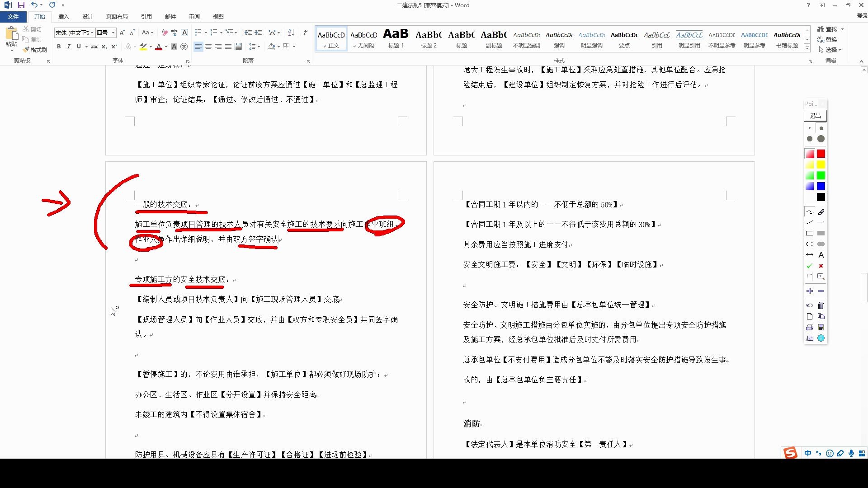Switch to the 插入 ribbon tab
868x488 pixels.
pyautogui.click(x=63, y=16)
